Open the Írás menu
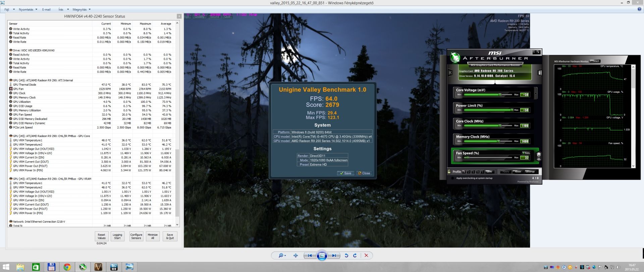 (61, 9)
